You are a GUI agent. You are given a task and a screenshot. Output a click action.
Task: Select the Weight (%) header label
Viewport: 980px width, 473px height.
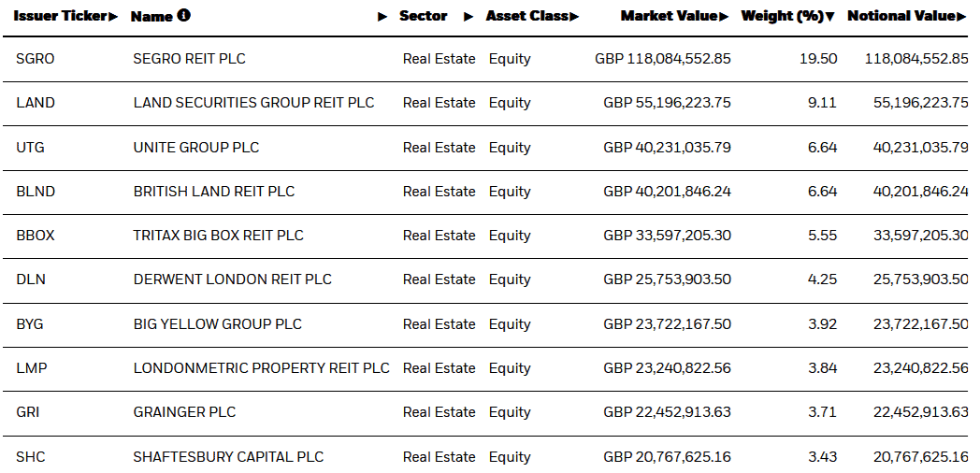pyautogui.click(x=782, y=17)
